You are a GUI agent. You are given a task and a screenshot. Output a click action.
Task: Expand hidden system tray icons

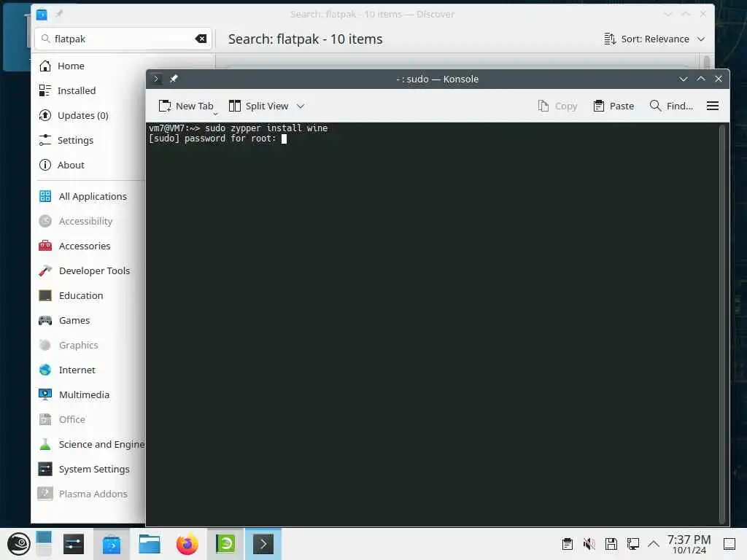[x=654, y=544]
